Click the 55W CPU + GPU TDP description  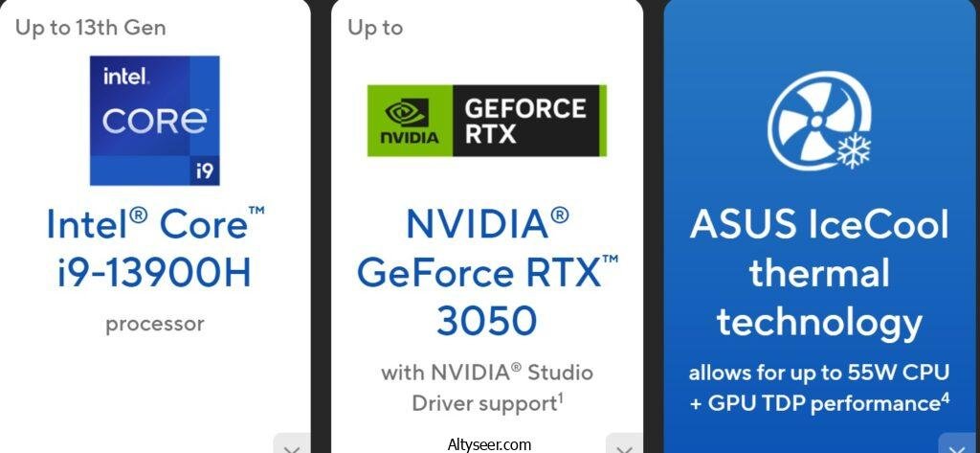point(819,388)
